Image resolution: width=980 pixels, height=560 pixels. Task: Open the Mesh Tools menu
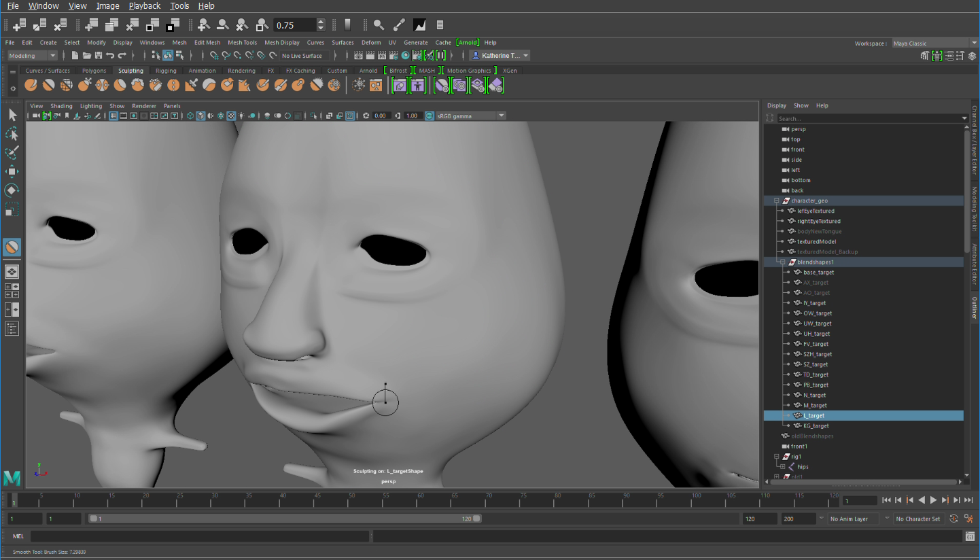[242, 42]
